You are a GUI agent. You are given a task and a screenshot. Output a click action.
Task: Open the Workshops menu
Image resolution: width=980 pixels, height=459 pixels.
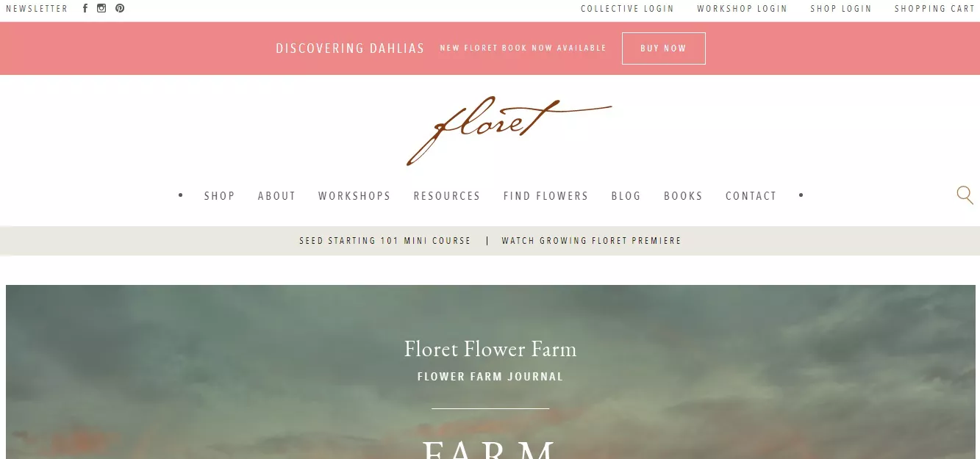pyautogui.click(x=354, y=196)
